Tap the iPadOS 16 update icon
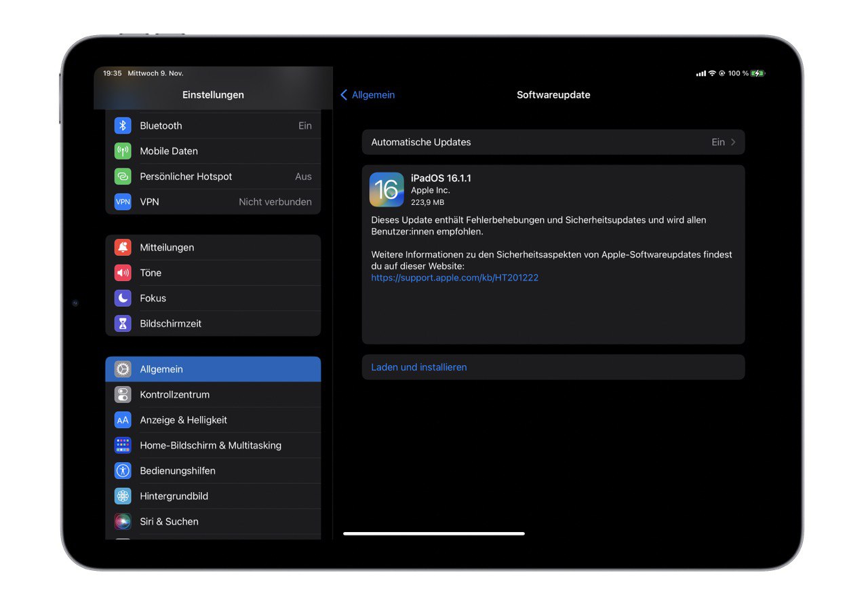The height and width of the screenshot is (606, 868). 387,189
